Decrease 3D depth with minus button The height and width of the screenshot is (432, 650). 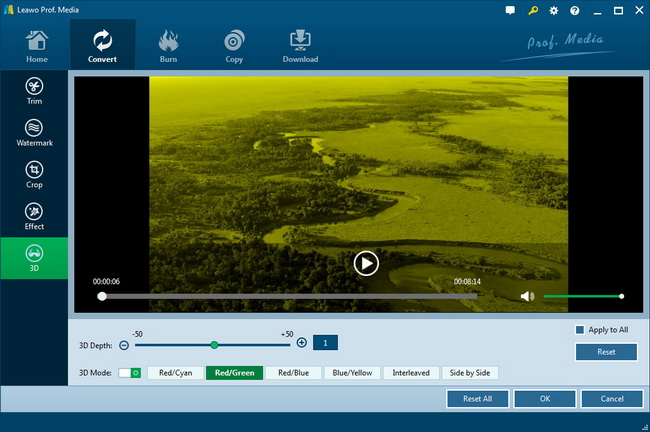pos(124,344)
